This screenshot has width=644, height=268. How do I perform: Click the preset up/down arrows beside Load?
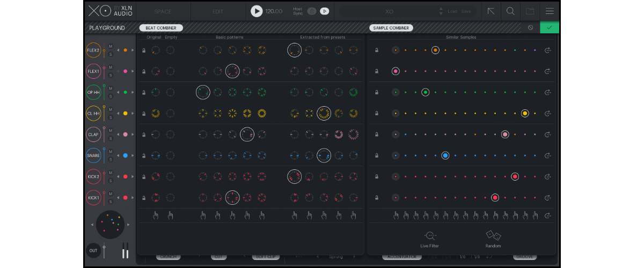(441, 11)
